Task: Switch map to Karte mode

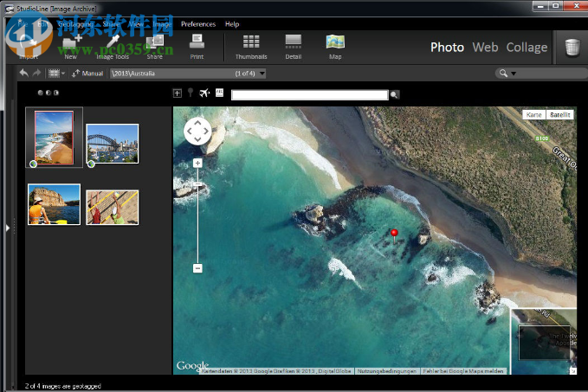Action: (533, 115)
